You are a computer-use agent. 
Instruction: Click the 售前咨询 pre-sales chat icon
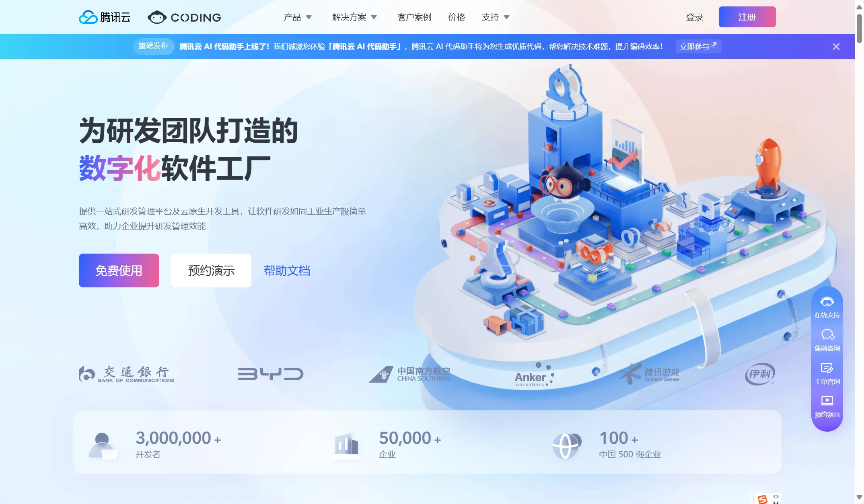coord(828,340)
